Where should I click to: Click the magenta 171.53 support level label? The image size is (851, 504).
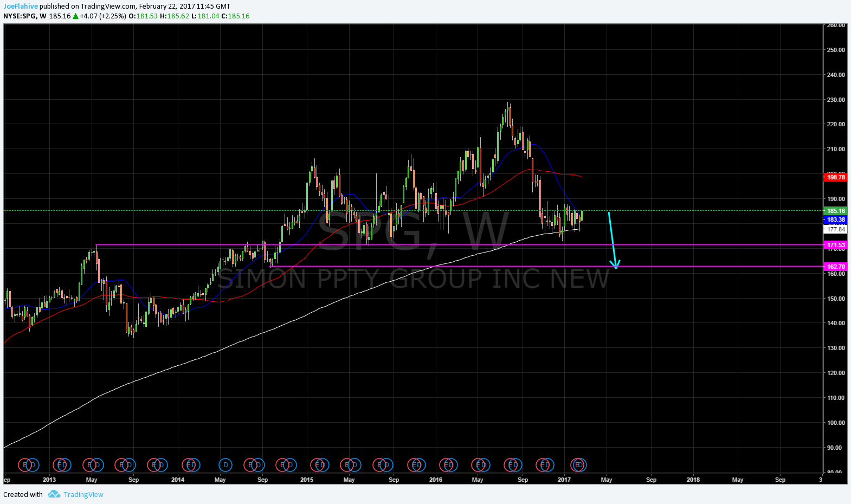point(835,245)
